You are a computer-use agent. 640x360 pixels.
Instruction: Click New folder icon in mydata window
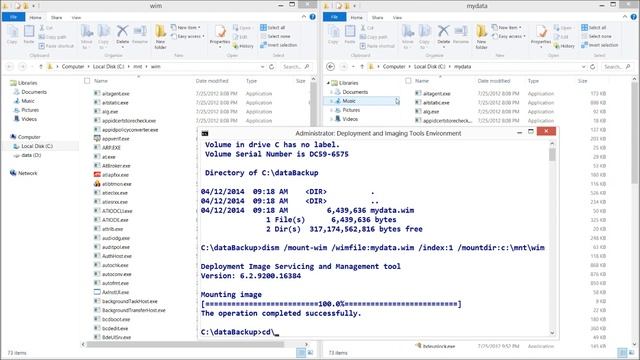coord(482,36)
